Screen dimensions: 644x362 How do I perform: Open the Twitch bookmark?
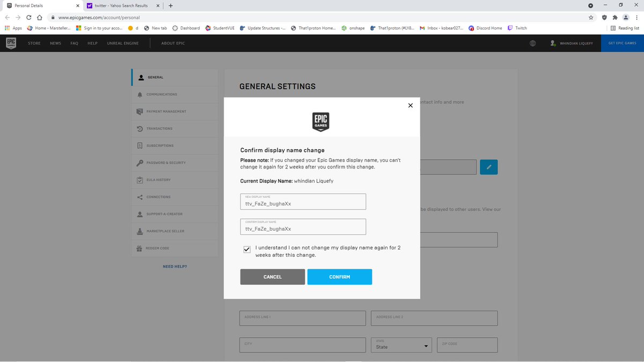click(517, 28)
